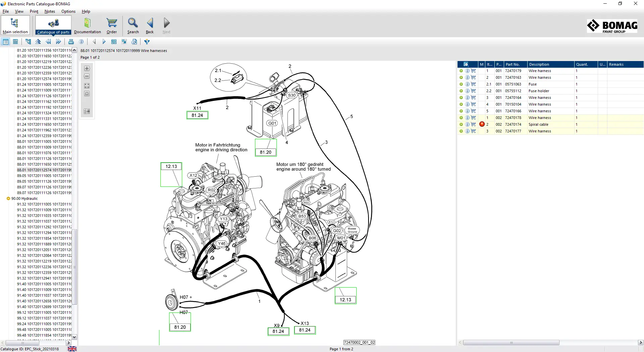The width and height of the screenshot is (644, 352).
Task: Open the Help menu
Action: [x=86, y=11]
